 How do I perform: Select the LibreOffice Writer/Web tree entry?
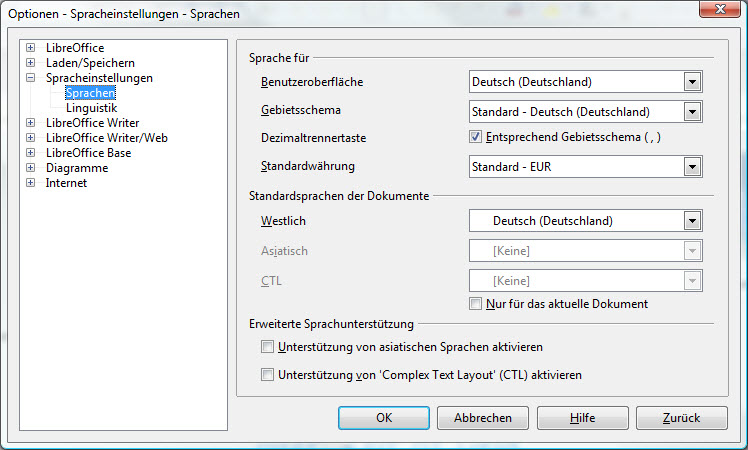coord(107,137)
